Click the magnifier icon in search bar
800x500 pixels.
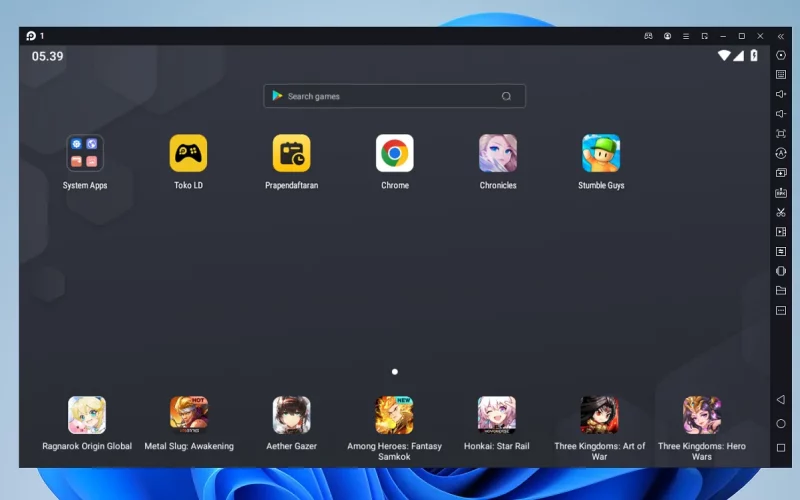point(506,96)
